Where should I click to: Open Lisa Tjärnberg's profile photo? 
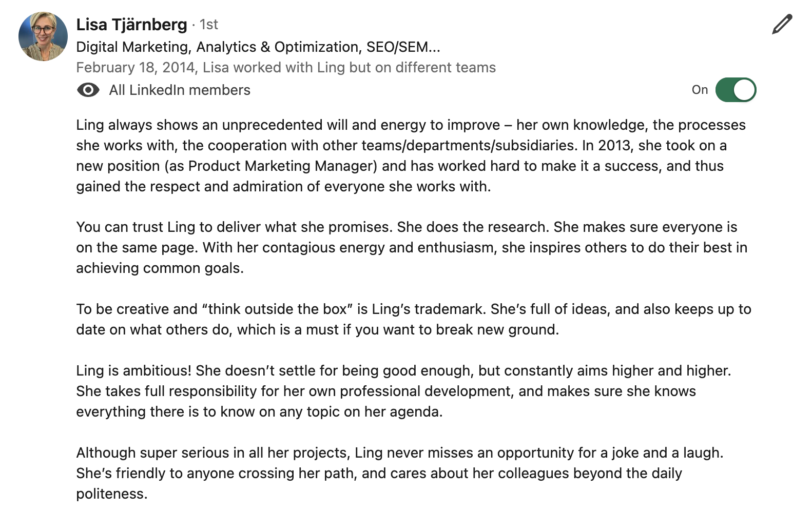coord(43,36)
